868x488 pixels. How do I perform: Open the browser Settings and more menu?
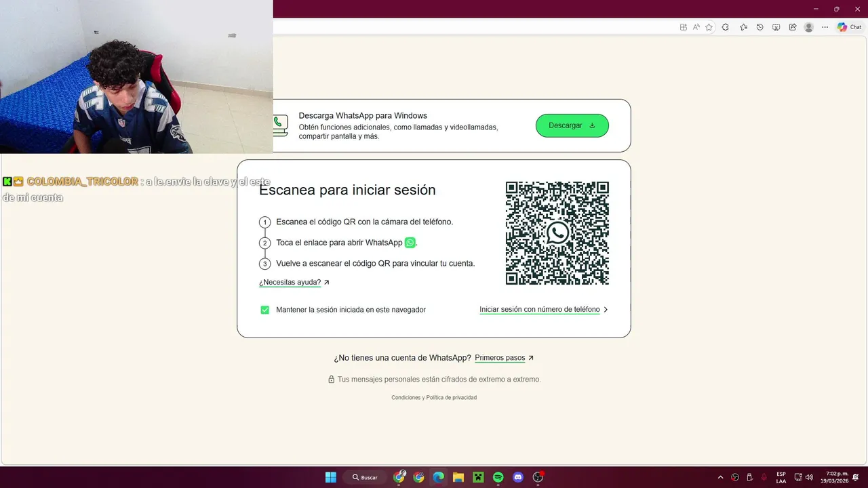[825, 27]
